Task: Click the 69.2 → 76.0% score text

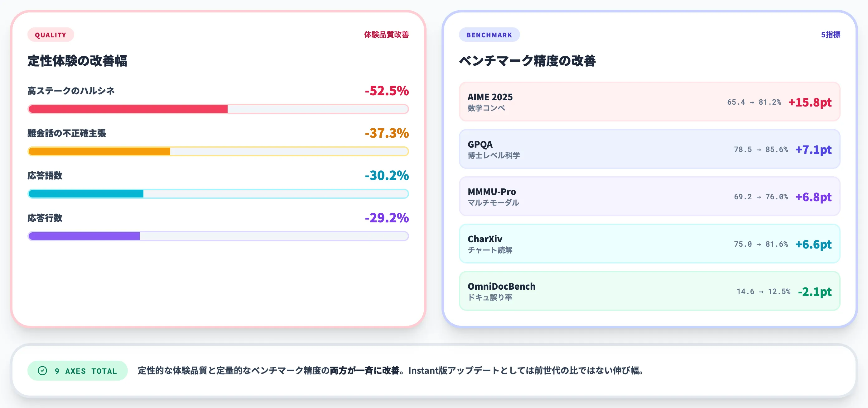Action: [x=761, y=197]
